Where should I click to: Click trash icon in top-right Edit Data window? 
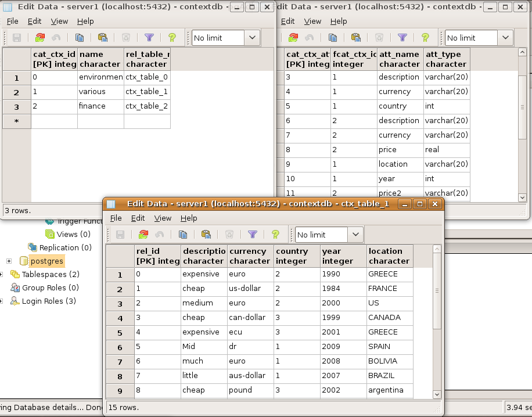click(379, 38)
